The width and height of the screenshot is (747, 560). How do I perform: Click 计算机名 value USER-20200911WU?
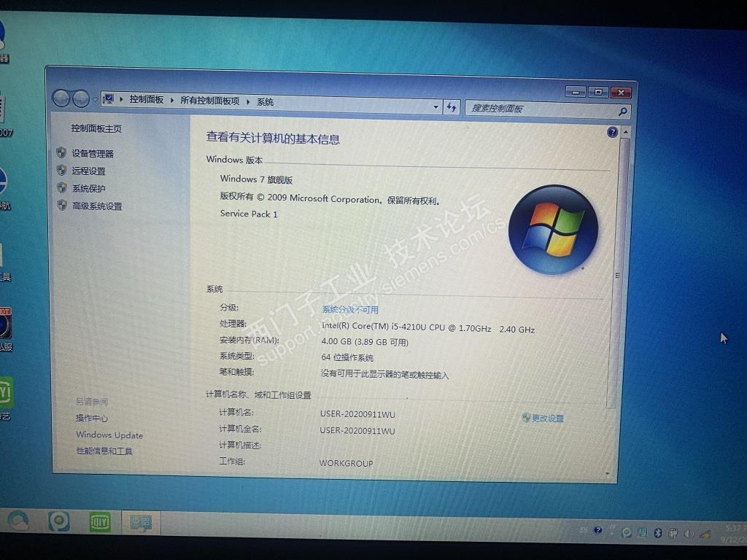357,414
